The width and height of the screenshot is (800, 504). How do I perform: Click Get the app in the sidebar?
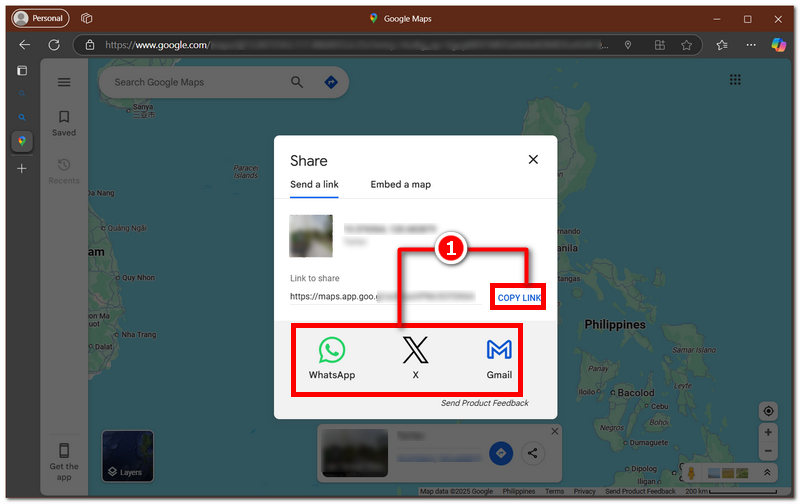click(64, 462)
